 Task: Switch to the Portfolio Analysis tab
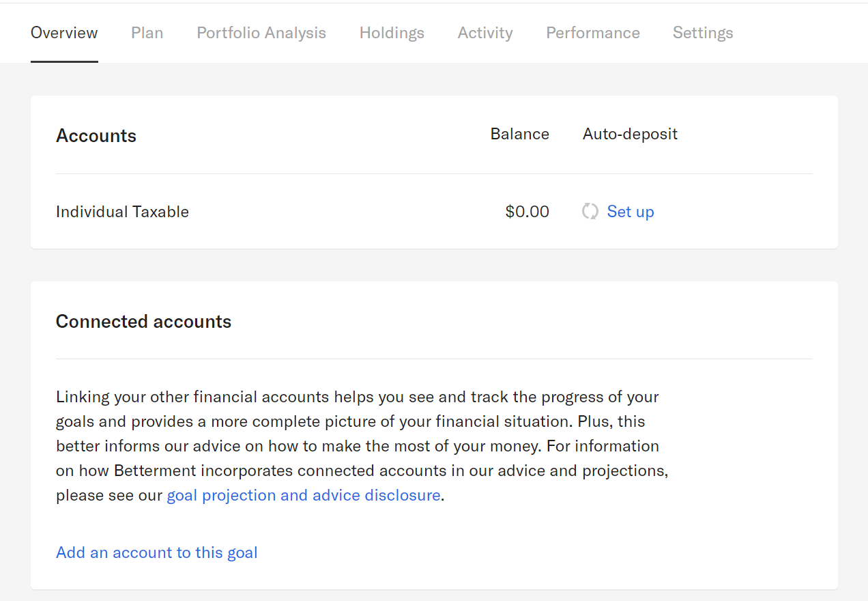pos(261,32)
